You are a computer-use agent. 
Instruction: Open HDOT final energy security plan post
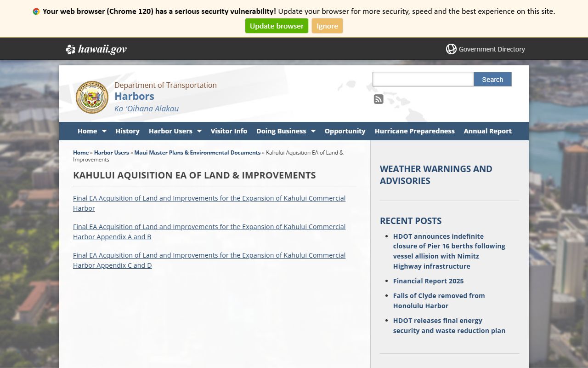point(449,326)
